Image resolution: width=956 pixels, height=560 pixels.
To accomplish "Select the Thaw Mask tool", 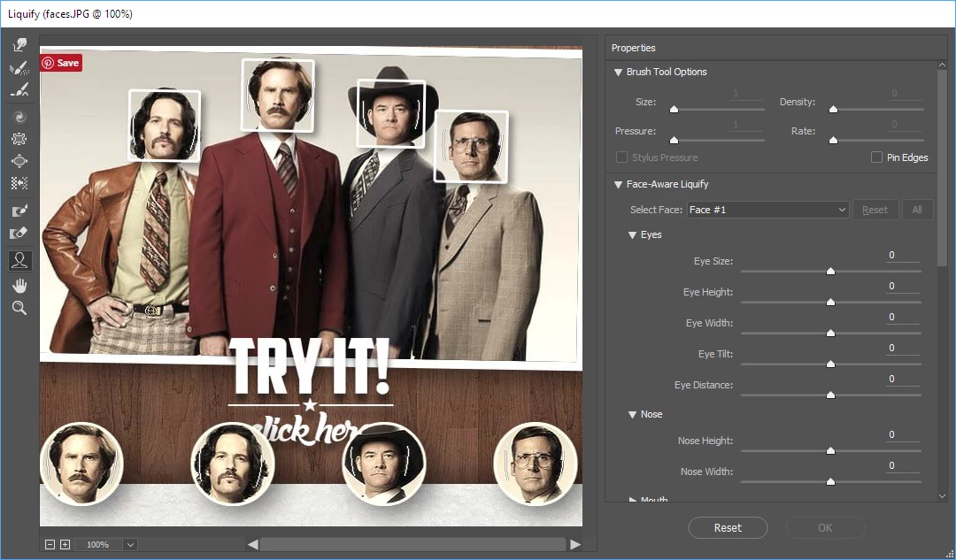I will pyautogui.click(x=19, y=233).
